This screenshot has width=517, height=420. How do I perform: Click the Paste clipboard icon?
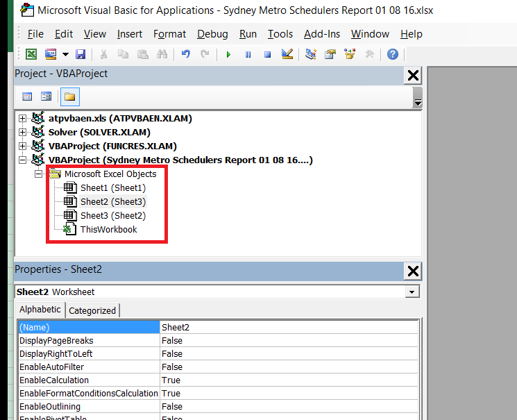pyautogui.click(x=142, y=54)
